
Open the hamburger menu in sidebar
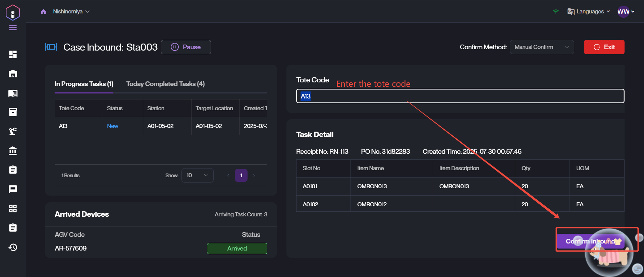(x=13, y=28)
